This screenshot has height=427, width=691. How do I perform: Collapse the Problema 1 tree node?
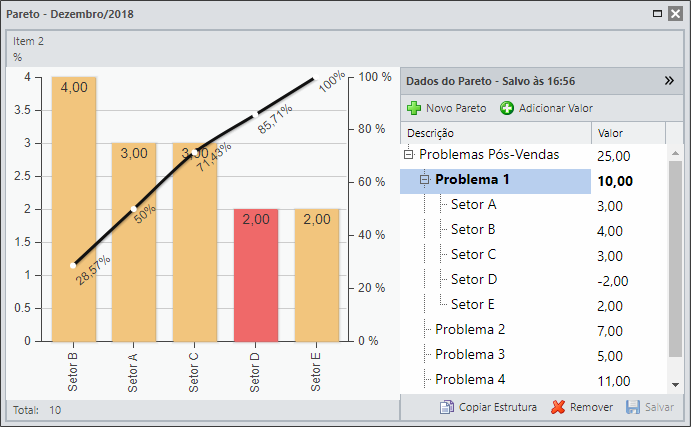[424, 179]
